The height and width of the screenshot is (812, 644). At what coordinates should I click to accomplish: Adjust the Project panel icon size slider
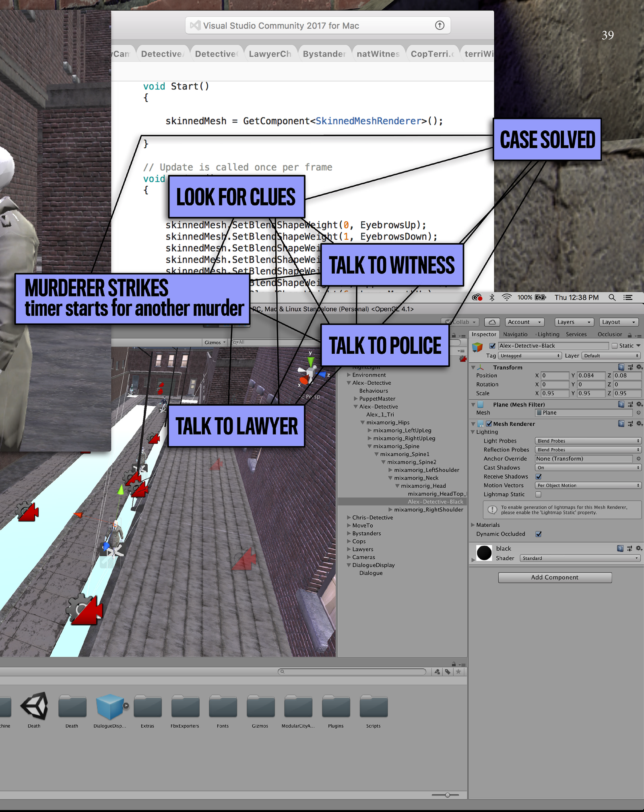(x=447, y=795)
